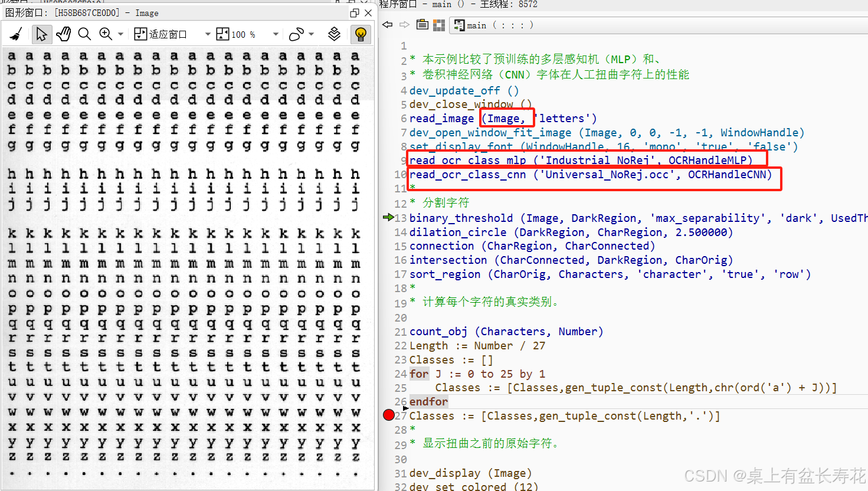Click the gen_tuple_const(Length,'.') line
Viewport: 868px width, 491px height.
[x=564, y=416]
